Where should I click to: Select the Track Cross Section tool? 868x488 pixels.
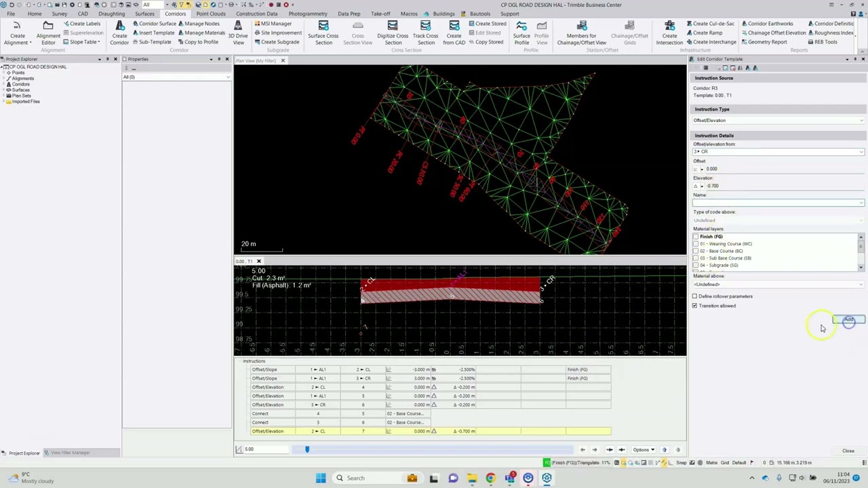(425, 33)
